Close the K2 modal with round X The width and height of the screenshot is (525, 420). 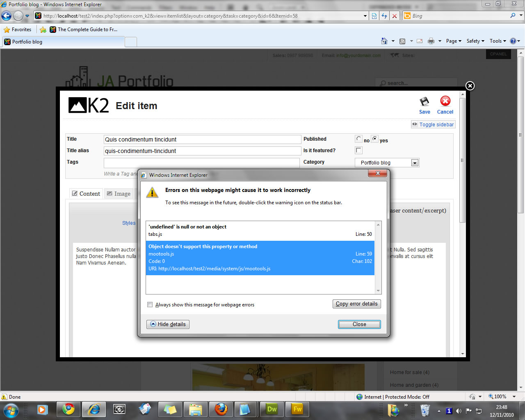(470, 86)
